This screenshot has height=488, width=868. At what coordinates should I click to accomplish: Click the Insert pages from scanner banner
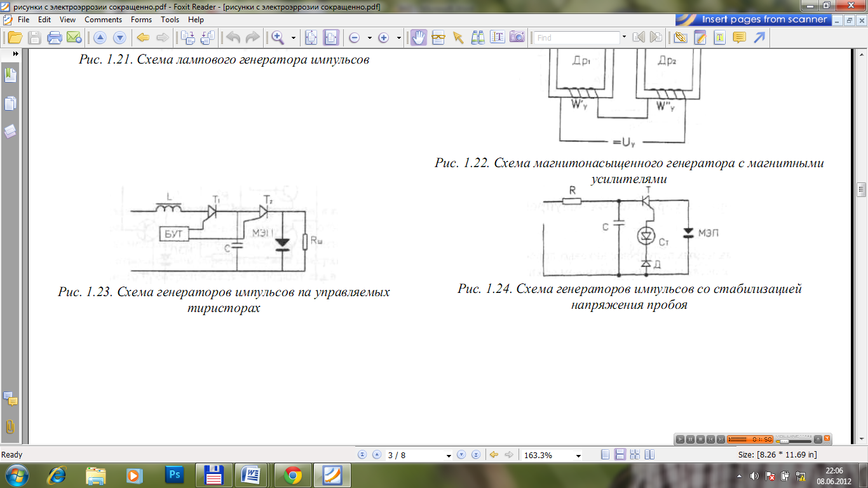coord(753,20)
